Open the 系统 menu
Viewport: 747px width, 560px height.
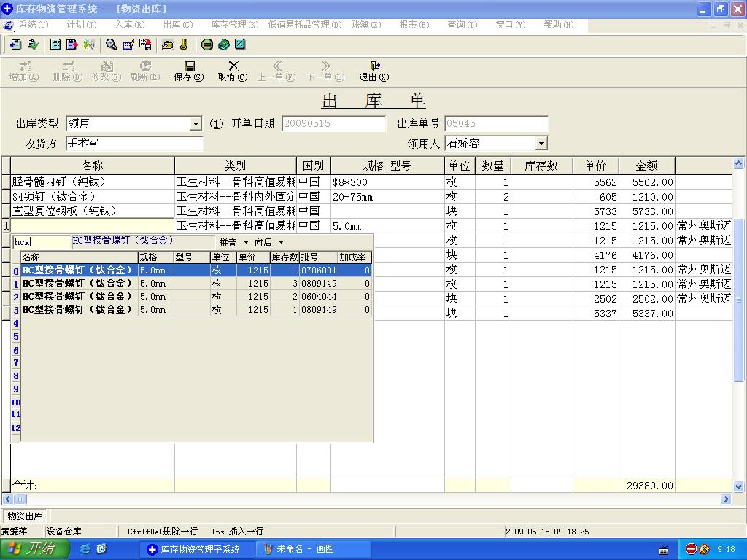pos(34,25)
